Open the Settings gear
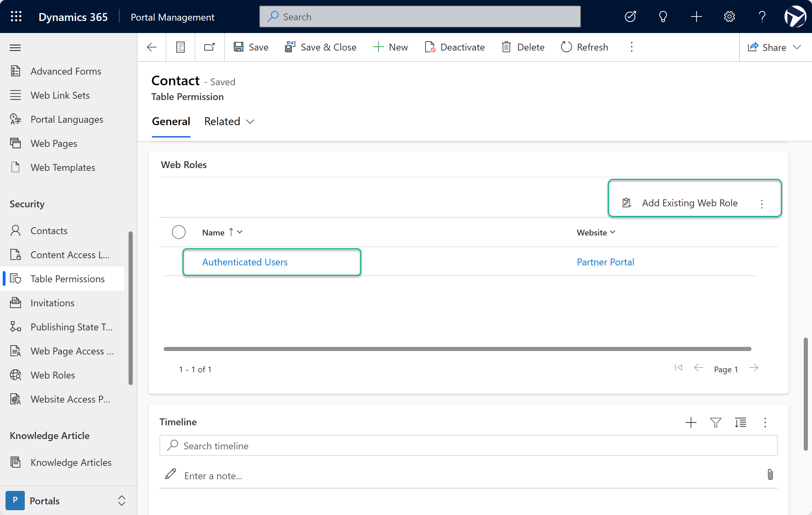The height and width of the screenshot is (515, 812). pyautogui.click(x=729, y=17)
